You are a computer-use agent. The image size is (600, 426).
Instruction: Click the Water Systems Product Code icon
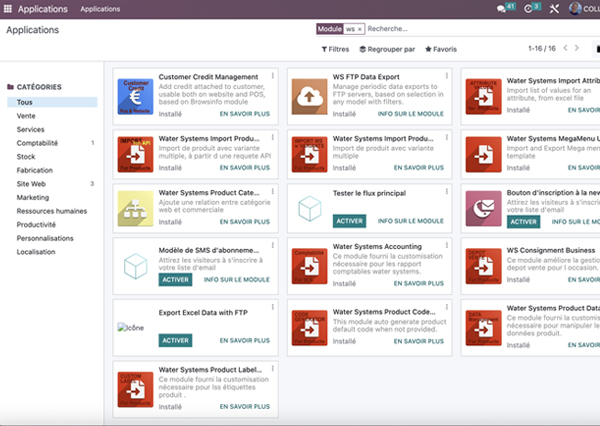click(310, 328)
